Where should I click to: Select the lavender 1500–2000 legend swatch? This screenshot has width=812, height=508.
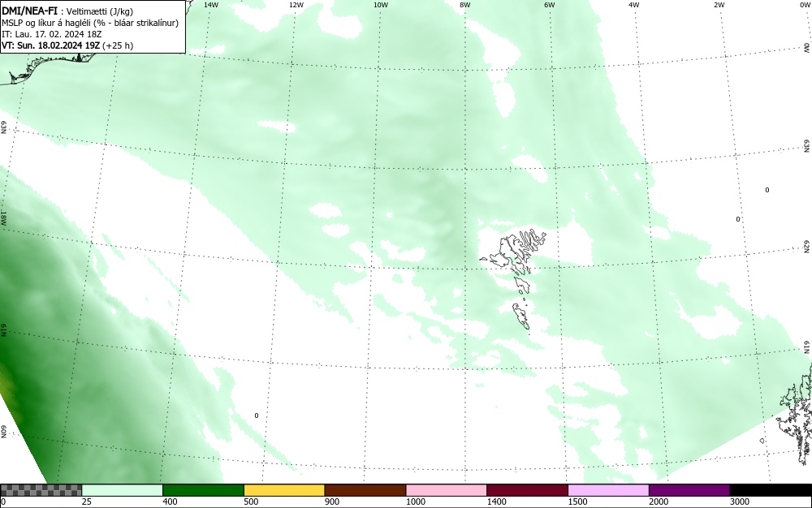point(608,490)
